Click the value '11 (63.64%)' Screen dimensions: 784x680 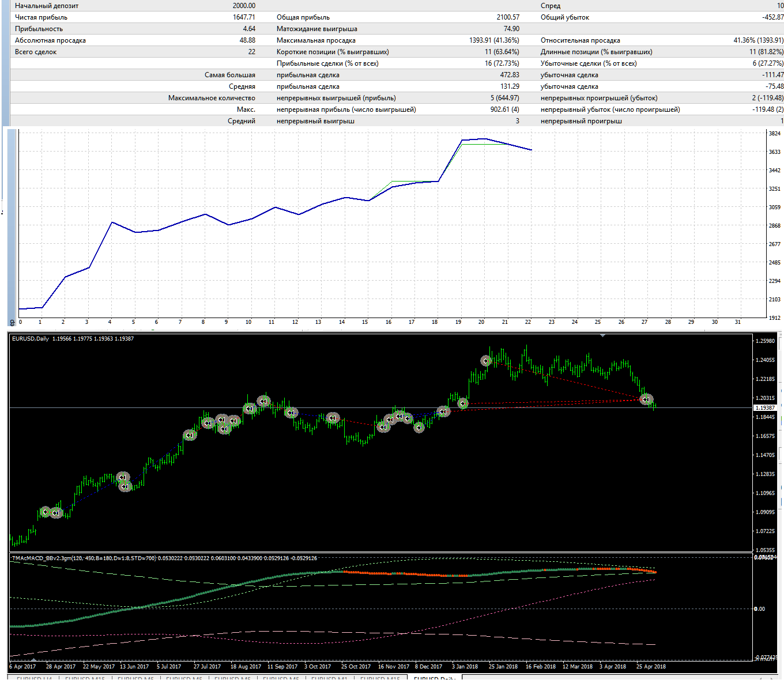click(x=502, y=52)
